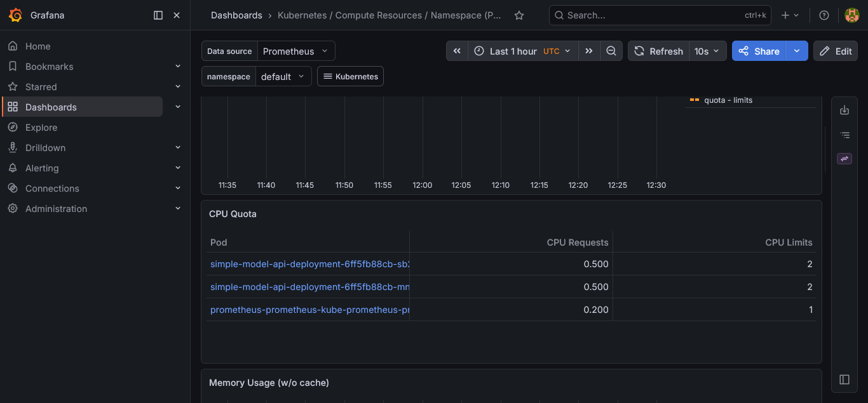The height and width of the screenshot is (403, 868).
Task: Click the Edit dashboard button
Action: pos(836,51)
